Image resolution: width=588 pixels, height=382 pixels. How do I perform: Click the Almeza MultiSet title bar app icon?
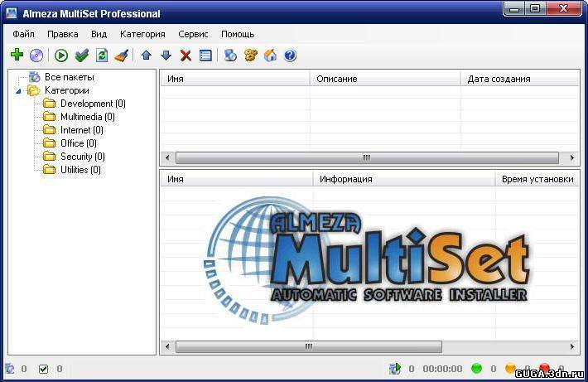pos(12,12)
